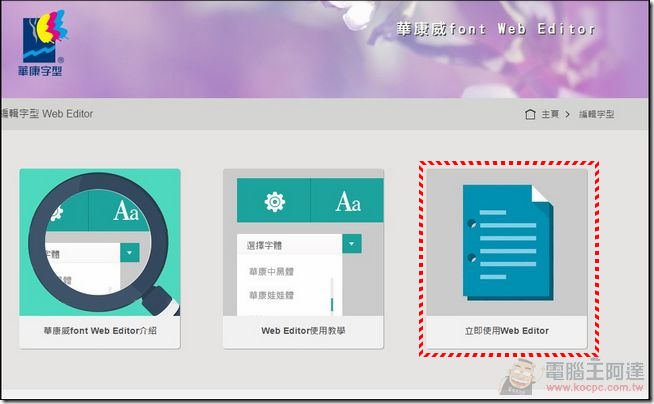Open the magnifying glass intro thumbnail

pos(100,242)
